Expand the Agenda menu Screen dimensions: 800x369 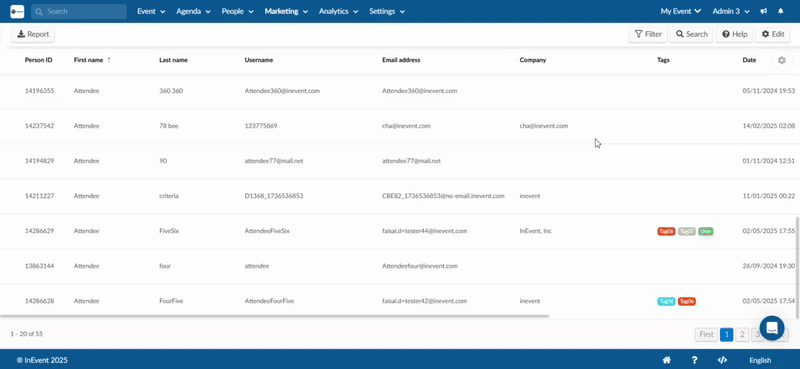click(193, 11)
